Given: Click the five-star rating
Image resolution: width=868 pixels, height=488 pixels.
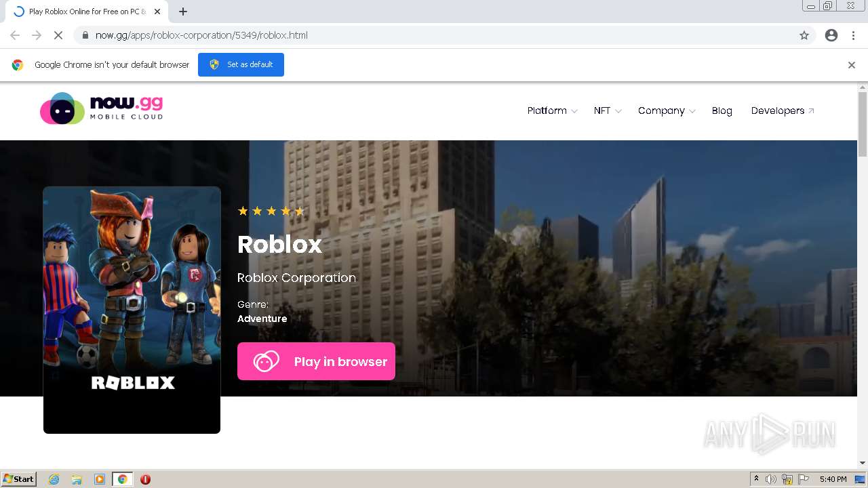Looking at the screenshot, I should click(x=271, y=211).
